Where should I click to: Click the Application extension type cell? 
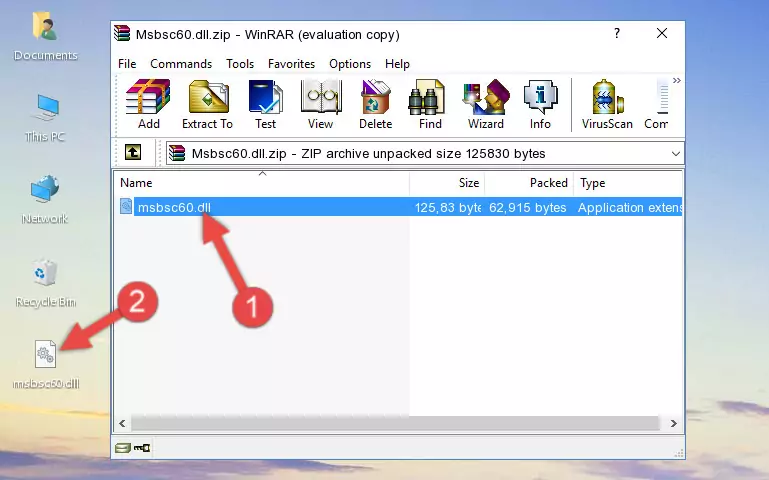(x=630, y=207)
